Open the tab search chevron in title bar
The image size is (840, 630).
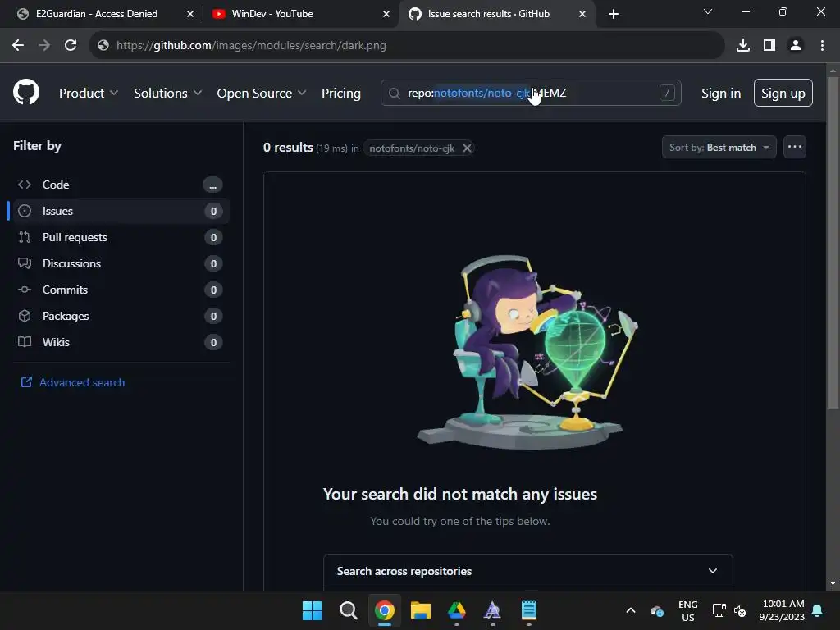click(x=708, y=11)
